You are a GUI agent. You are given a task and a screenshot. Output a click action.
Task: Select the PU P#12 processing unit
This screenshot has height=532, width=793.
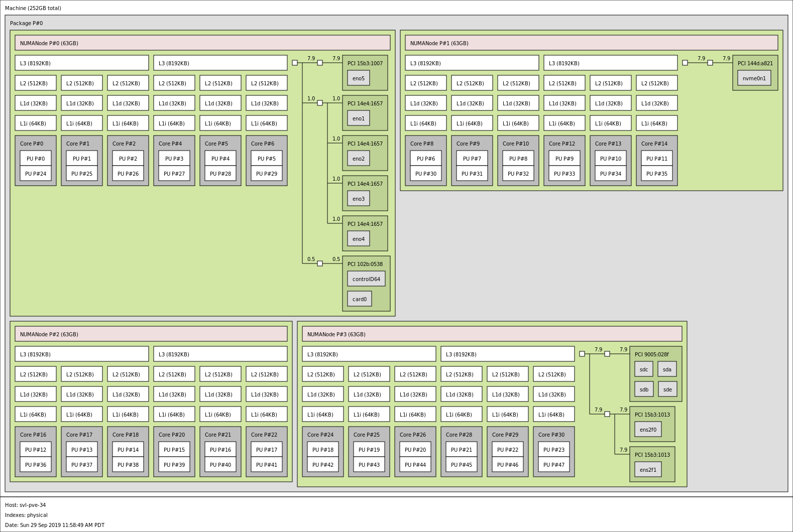coord(36,449)
